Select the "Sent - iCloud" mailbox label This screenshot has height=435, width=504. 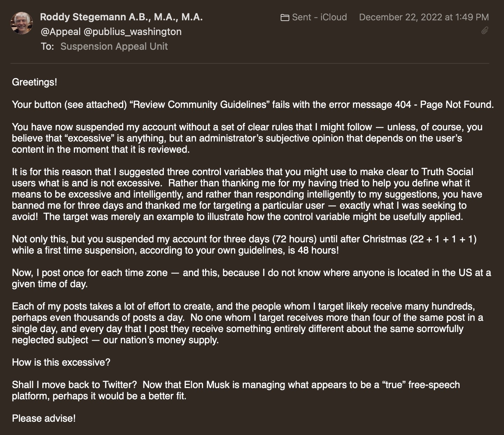coord(319,17)
